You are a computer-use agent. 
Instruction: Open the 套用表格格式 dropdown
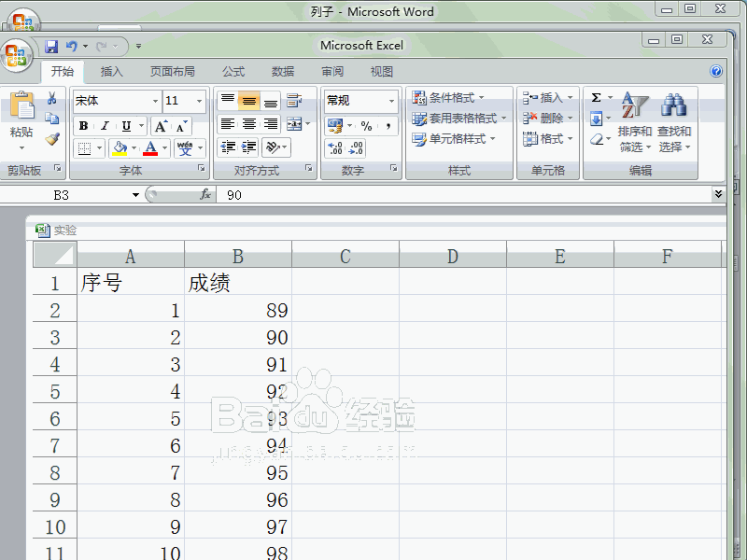pyautogui.click(x=459, y=119)
